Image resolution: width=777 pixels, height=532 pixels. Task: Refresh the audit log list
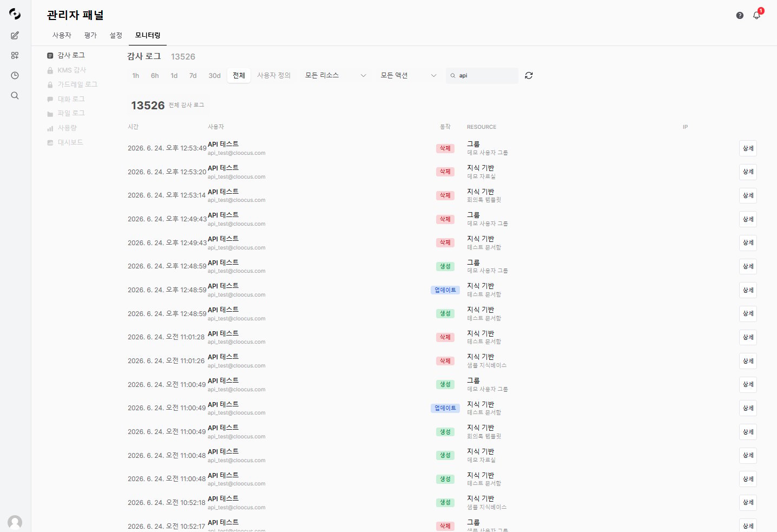(x=529, y=75)
